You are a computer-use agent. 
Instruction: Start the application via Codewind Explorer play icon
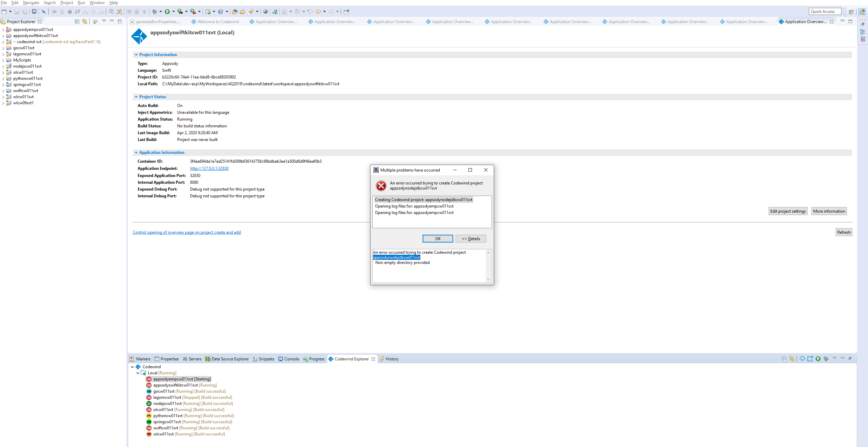tap(818, 359)
